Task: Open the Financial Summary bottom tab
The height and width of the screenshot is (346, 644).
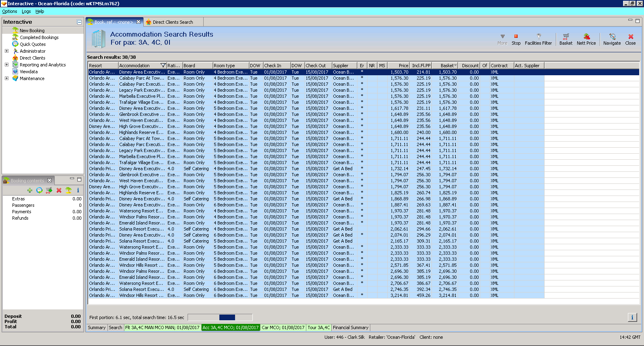Action: click(x=350, y=327)
